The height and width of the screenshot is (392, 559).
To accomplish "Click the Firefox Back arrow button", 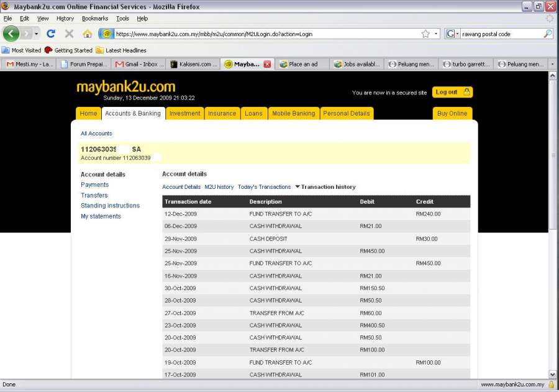I will click(12, 34).
